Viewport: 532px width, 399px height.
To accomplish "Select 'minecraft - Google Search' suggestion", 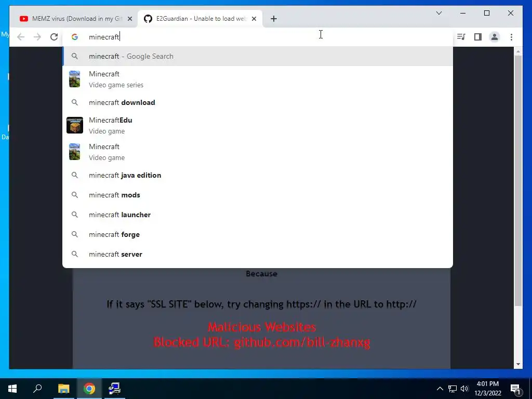I will coord(258,56).
